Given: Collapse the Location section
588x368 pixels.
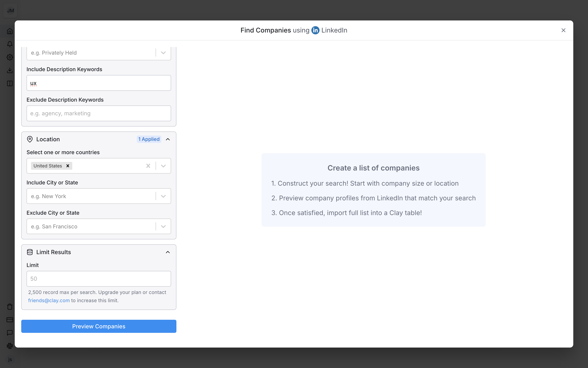Looking at the screenshot, I should pyautogui.click(x=168, y=139).
